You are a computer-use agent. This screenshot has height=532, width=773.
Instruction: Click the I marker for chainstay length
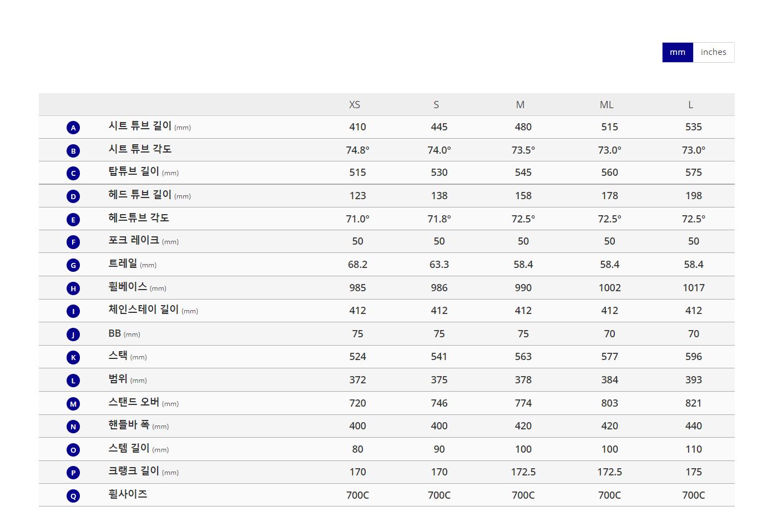click(73, 311)
